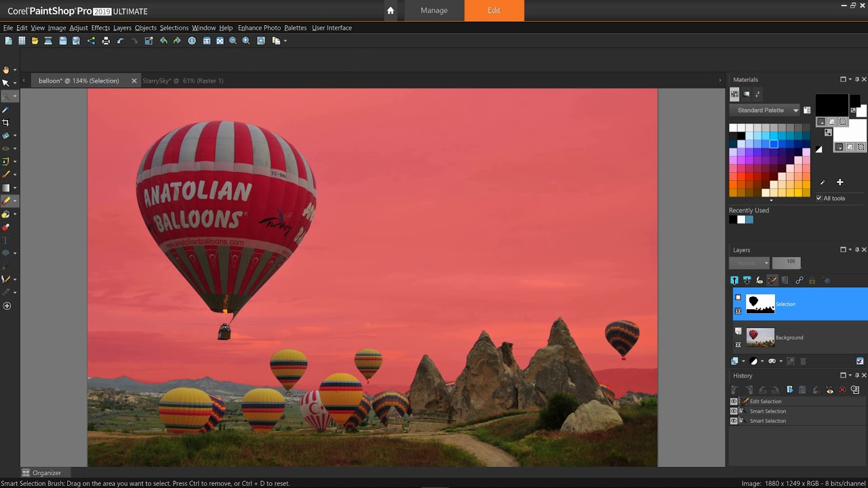
Task: Click the Image Information icon
Action: (192, 41)
